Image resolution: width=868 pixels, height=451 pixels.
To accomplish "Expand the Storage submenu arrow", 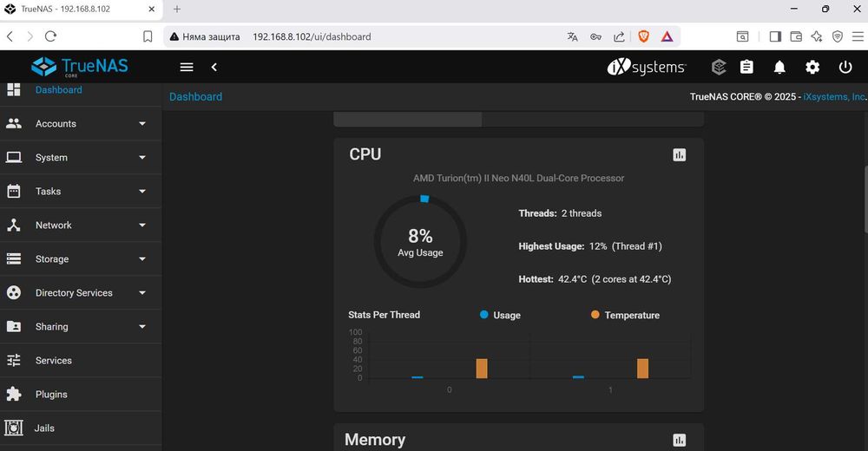I will (x=142, y=259).
